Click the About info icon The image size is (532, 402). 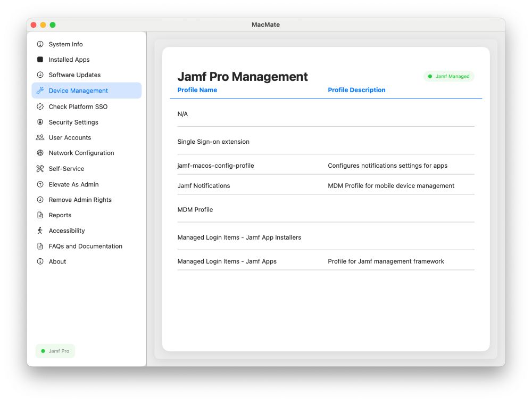click(40, 261)
